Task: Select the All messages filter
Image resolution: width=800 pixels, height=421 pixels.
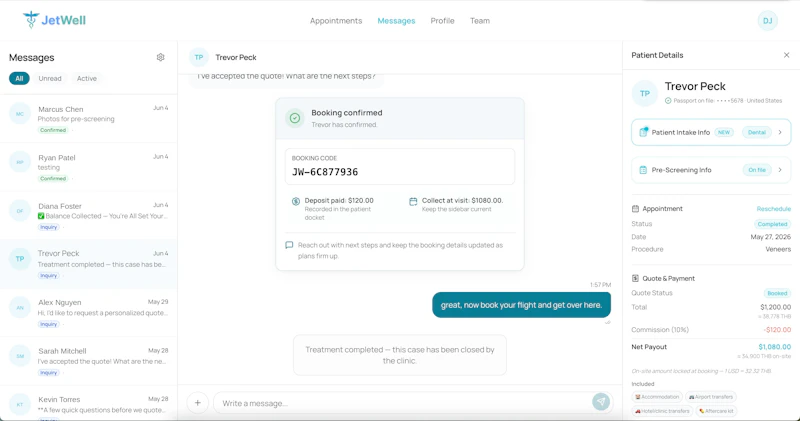Action: click(x=19, y=78)
